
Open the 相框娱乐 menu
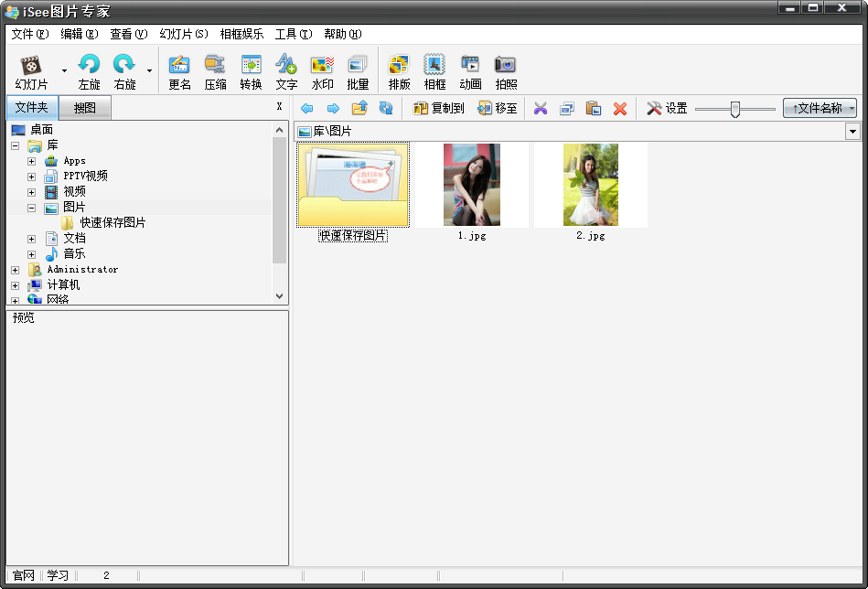tap(241, 35)
